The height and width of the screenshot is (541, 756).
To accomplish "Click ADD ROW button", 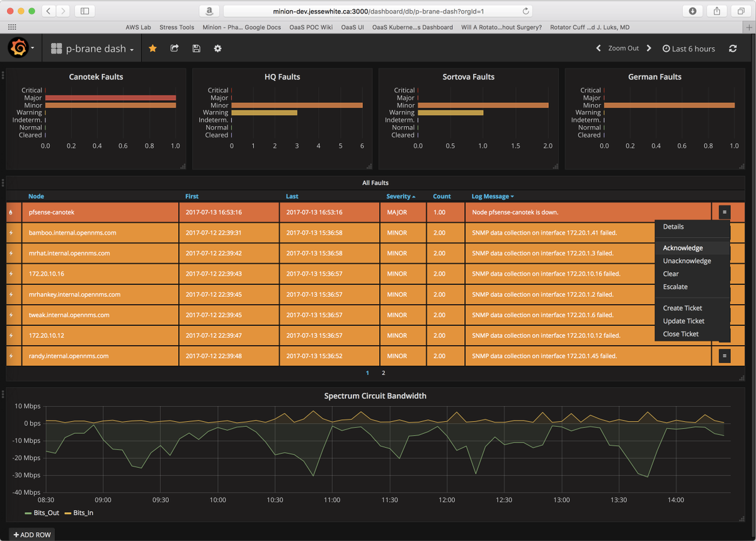I will pyautogui.click(x=31, y=535).
